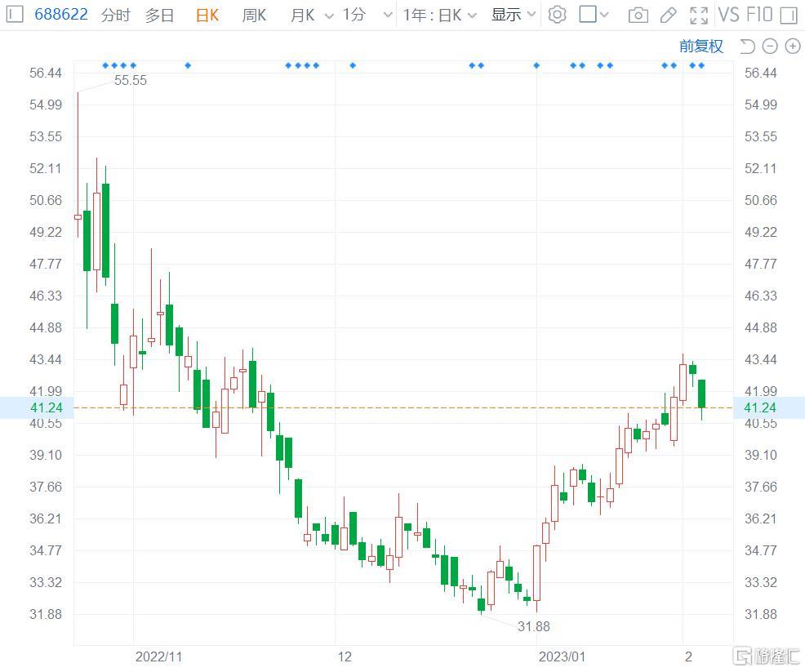Click the 前复权 adjustment setting
Image resolution: width=805 pixels, height=672 pixels.
click(700, 47)
